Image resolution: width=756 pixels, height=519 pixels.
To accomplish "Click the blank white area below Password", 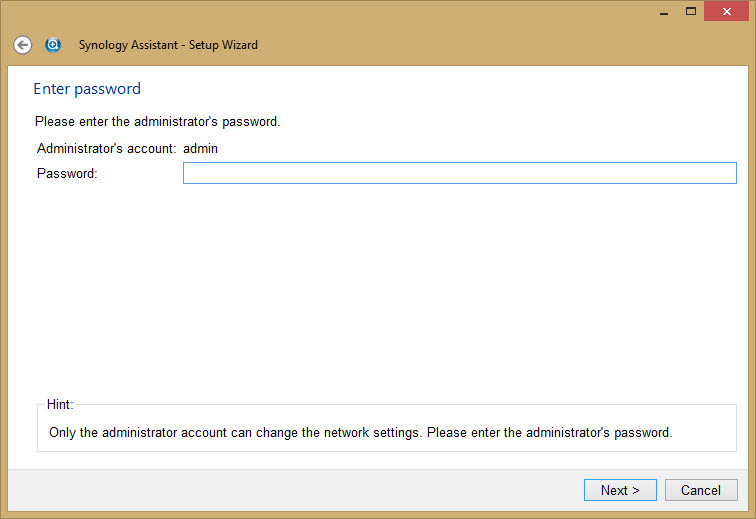I will click(378, 289).
